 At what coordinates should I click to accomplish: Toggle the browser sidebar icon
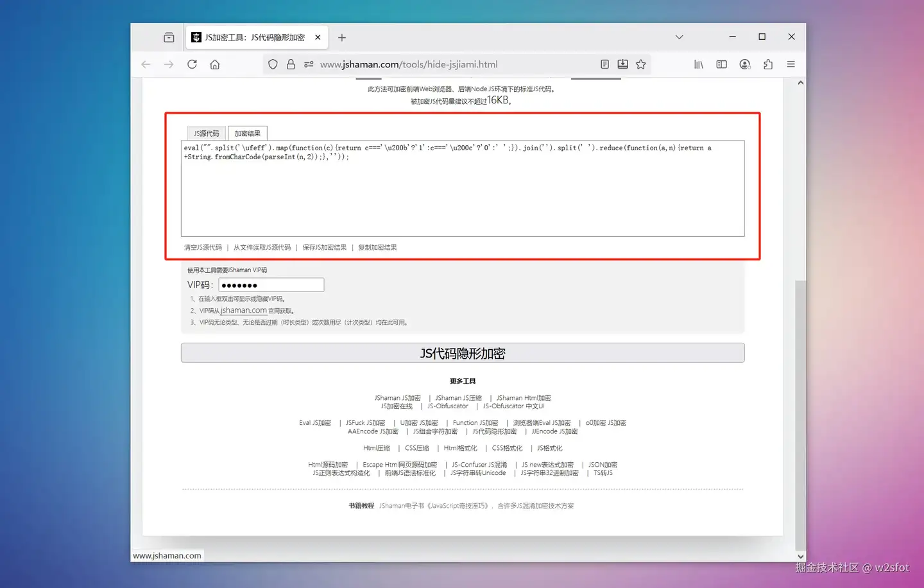point(721,64)
